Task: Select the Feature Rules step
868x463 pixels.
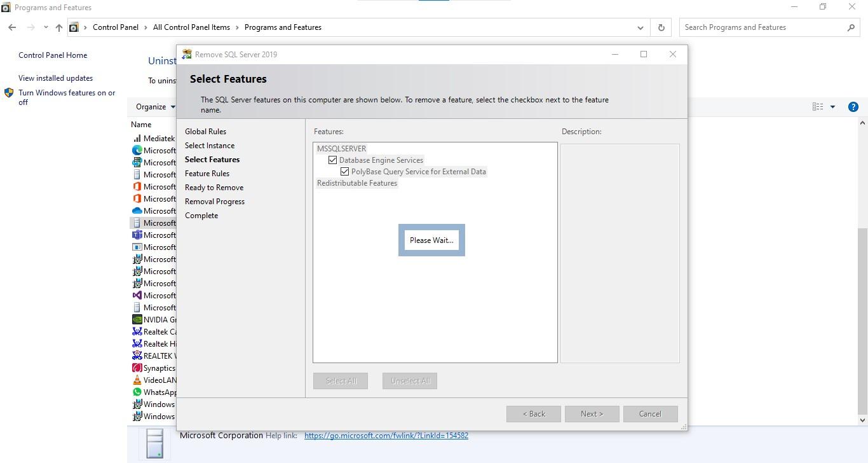Action: (x=207, y=174)
